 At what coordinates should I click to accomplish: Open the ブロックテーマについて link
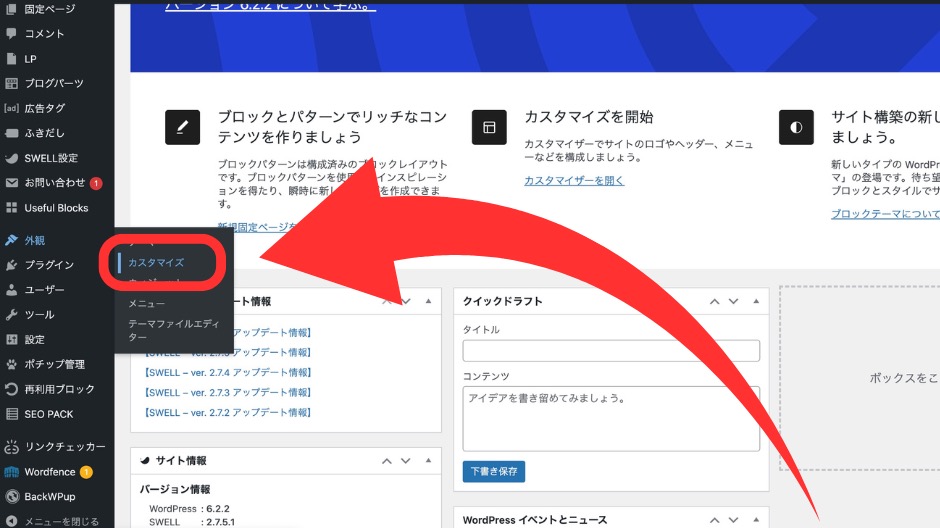885,214
